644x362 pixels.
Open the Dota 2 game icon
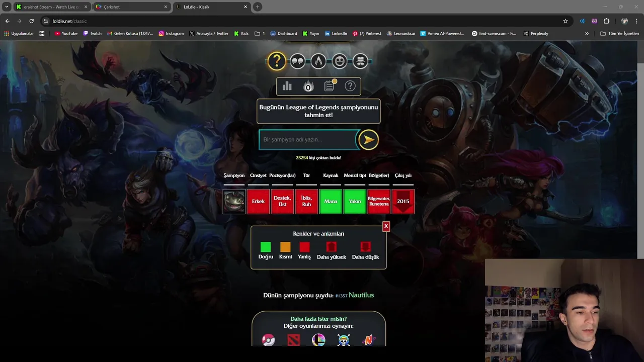(x=293, y=340)
